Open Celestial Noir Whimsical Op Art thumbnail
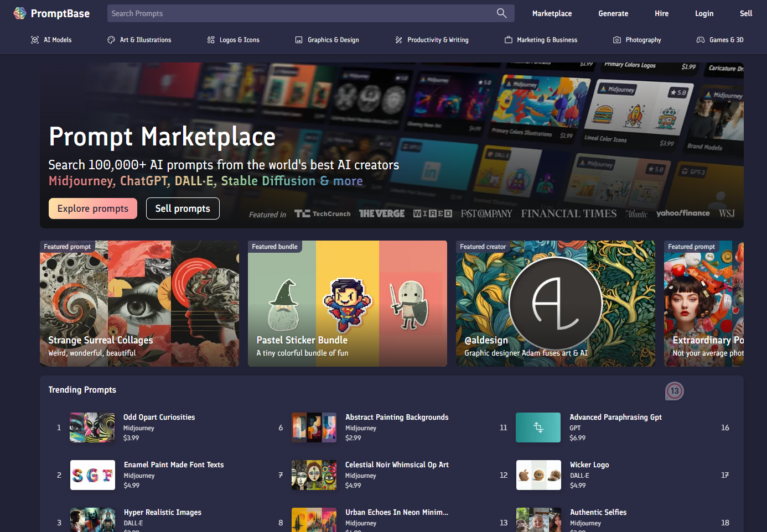 tap(314, 475)
